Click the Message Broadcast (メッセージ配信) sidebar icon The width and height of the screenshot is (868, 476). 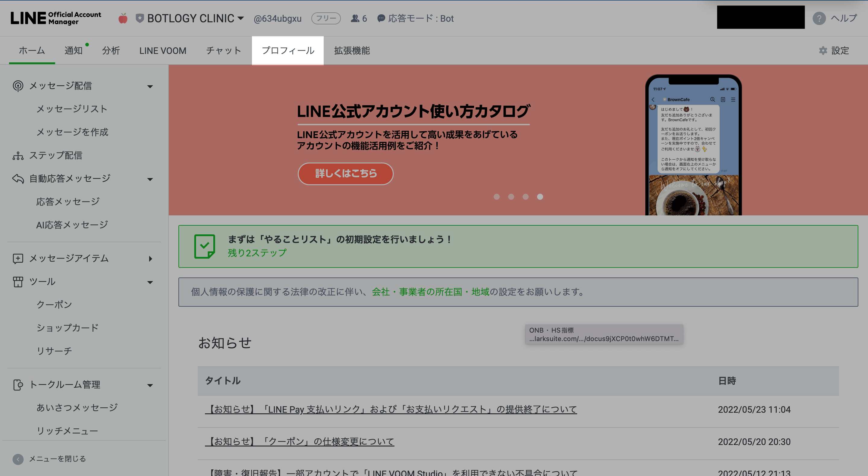pyautogui.click(x=18, y=86)
